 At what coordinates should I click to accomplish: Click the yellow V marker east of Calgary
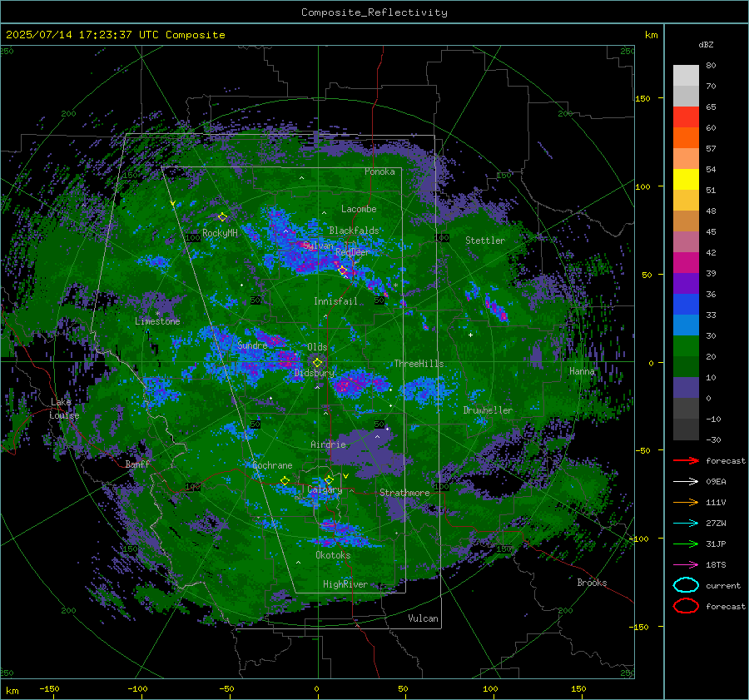pyautogui.click(x=346, y=476)
